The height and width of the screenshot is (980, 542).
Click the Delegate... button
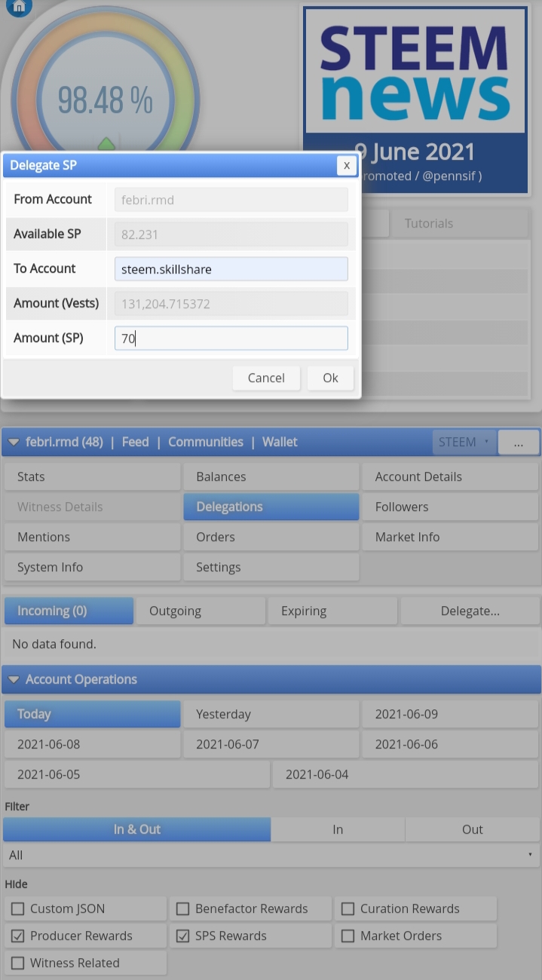(470, 611)
